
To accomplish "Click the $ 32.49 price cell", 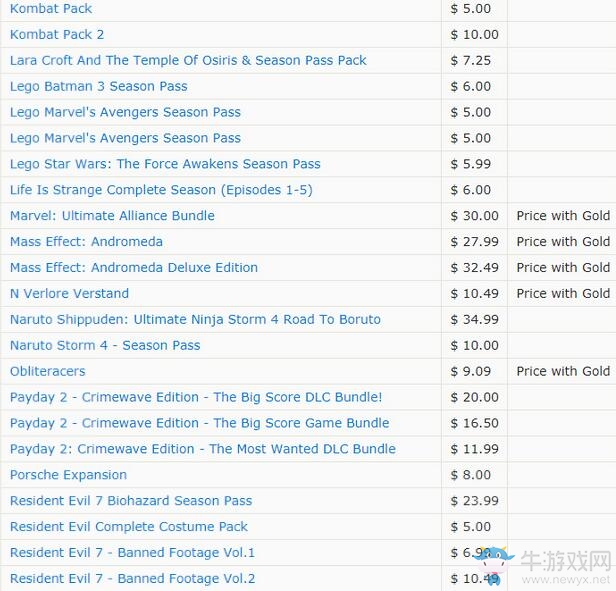I will pyautogui.click(x=475, y=268).
